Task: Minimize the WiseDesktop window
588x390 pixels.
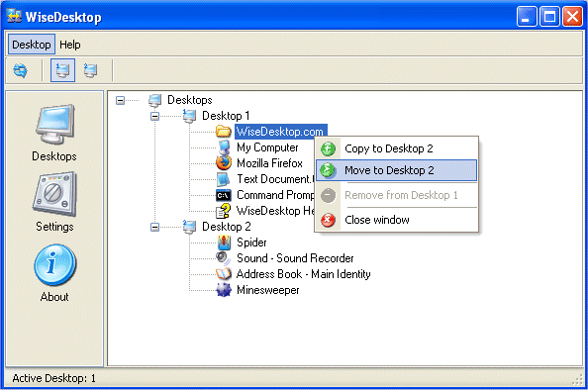Action: pos(527,17)
